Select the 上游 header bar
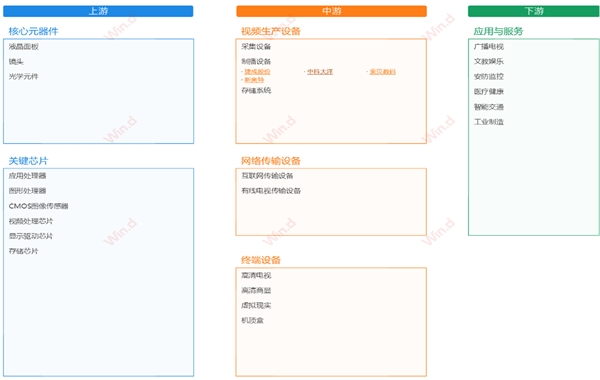This screenshot has width=600, height=380. (x=98, y=11)
